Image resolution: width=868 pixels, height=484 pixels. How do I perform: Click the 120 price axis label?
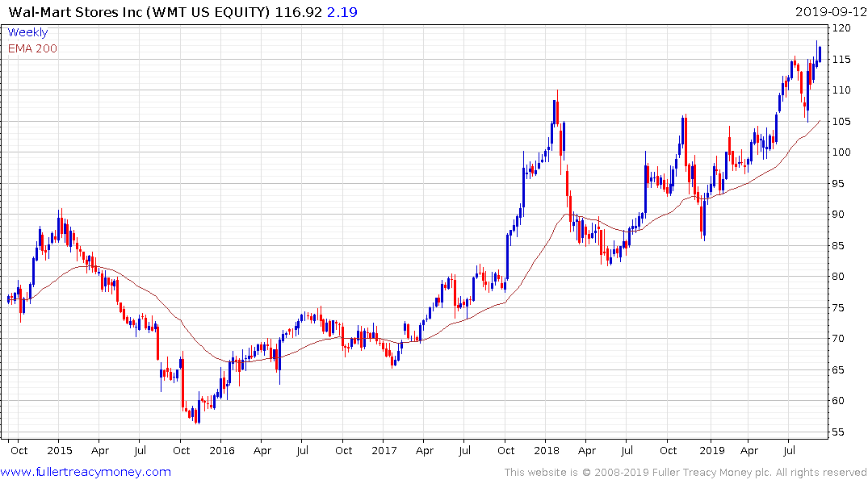(841, 27)
